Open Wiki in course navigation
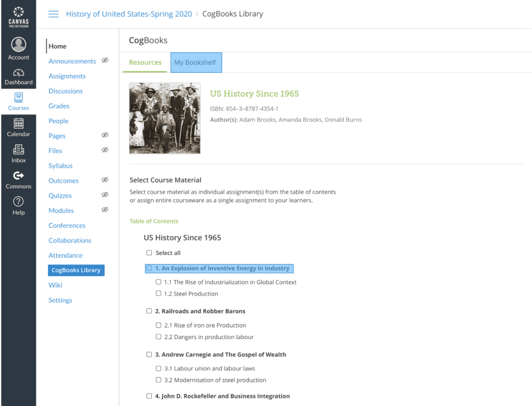Screen dimensions: 532x406 [x=55, y=285]
